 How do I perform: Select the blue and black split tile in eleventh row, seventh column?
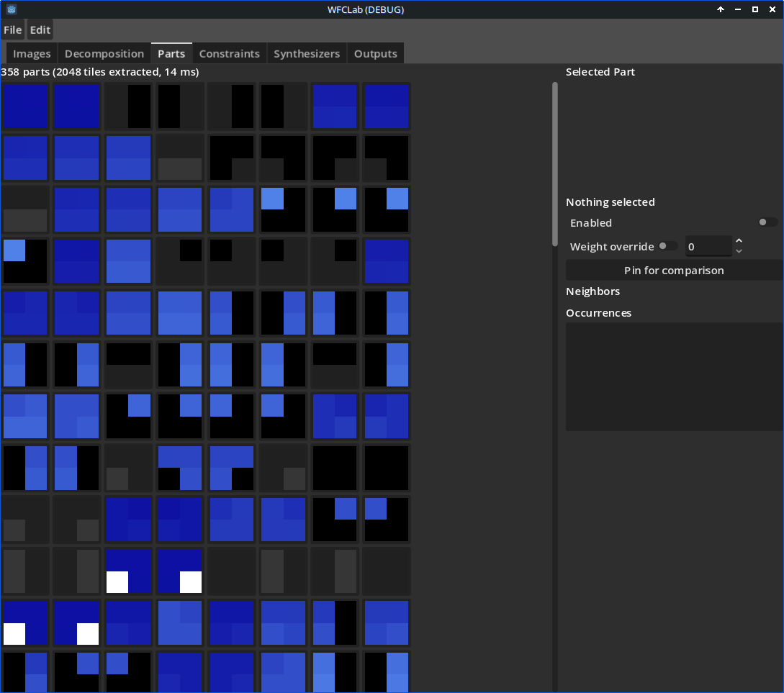coord(335,622)
